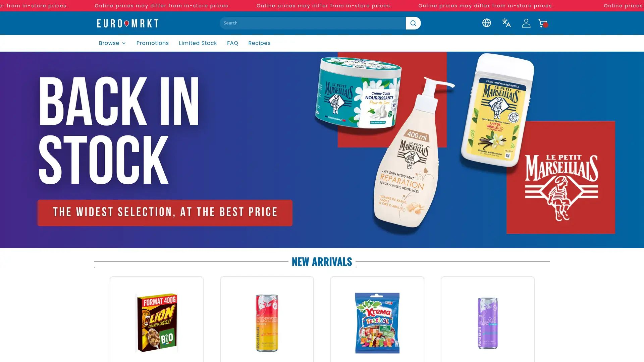Open the FAQ link
Image resolution: width=644 pixels, height=362 pixels.
pyautogui.click(x=232, y=43)
